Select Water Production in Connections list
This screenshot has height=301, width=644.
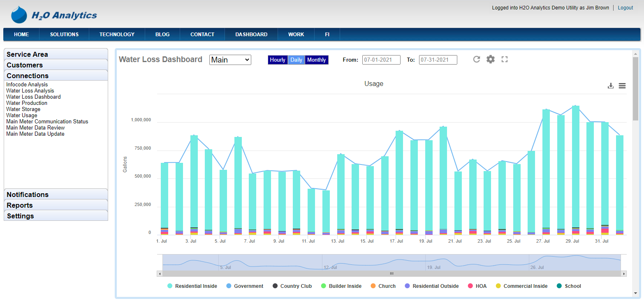pos(27,103)
